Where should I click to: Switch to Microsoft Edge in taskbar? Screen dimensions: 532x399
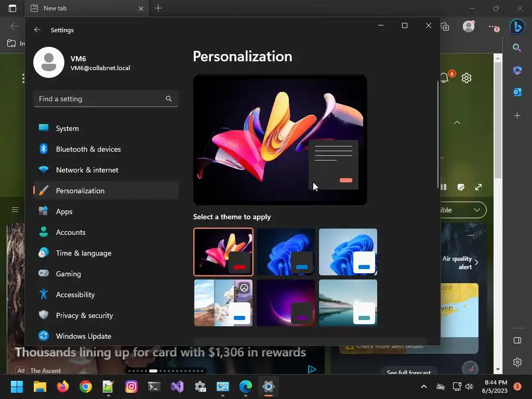click(246, 387)
